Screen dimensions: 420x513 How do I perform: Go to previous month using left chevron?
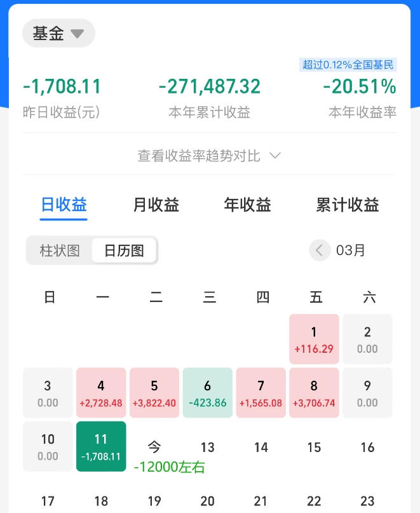click(x=320, y=250)
